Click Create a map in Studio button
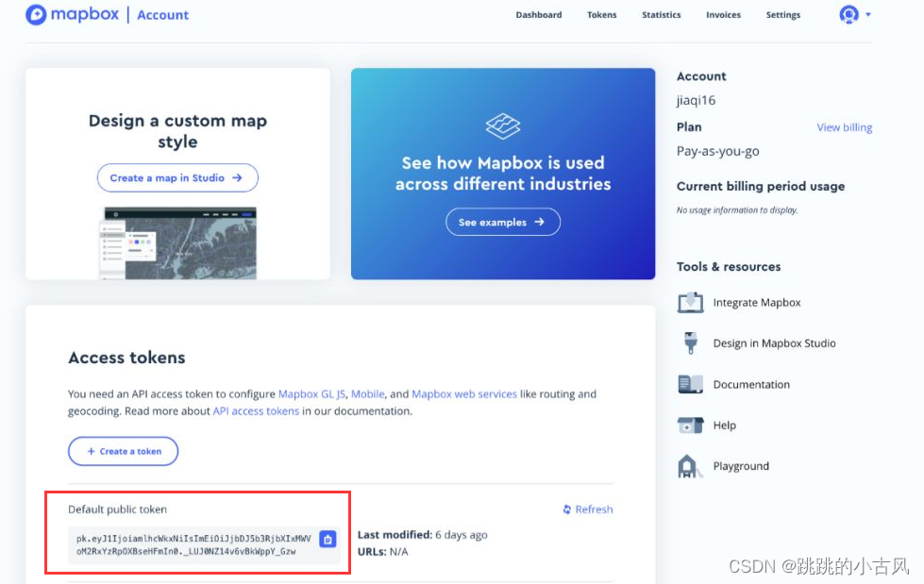924x584 pixels. [177, 178]
